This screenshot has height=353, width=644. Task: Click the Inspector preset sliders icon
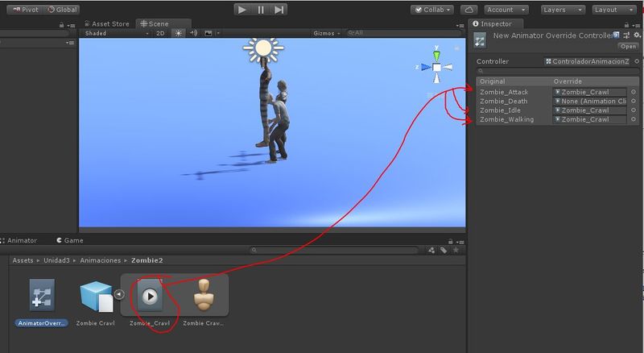coord(626,35)
